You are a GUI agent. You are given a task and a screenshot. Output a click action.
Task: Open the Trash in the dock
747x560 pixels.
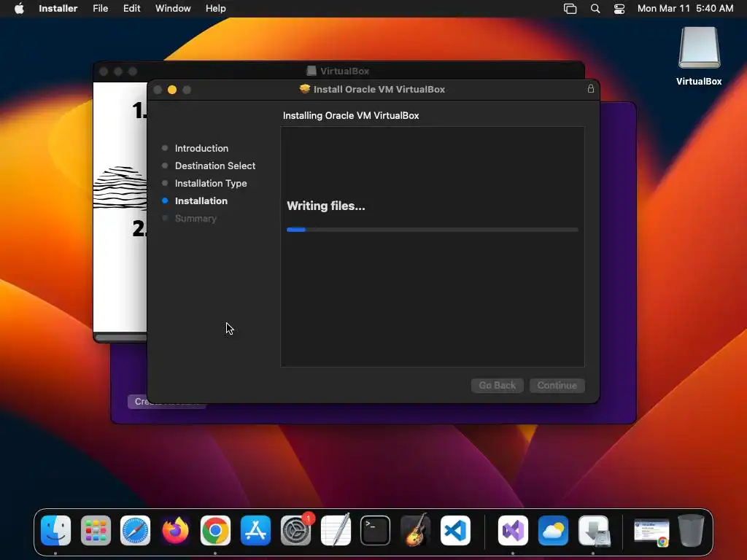tap(692, 531)
